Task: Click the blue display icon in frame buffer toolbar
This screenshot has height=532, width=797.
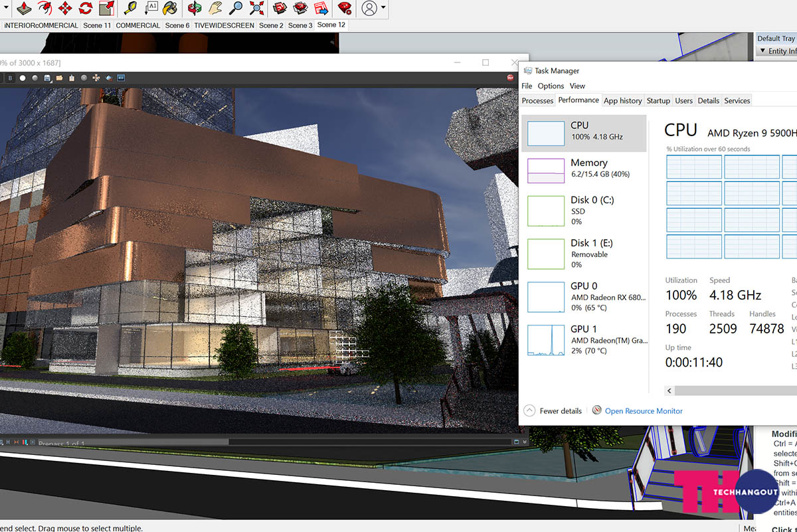Action: click(122, 78)
